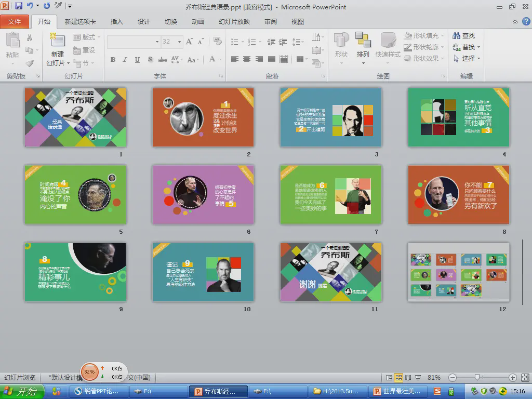Viewport: 532px width, 399px height.
Task: Open the Design (设计) ribbon tab
Action: [x=144, y=22]
